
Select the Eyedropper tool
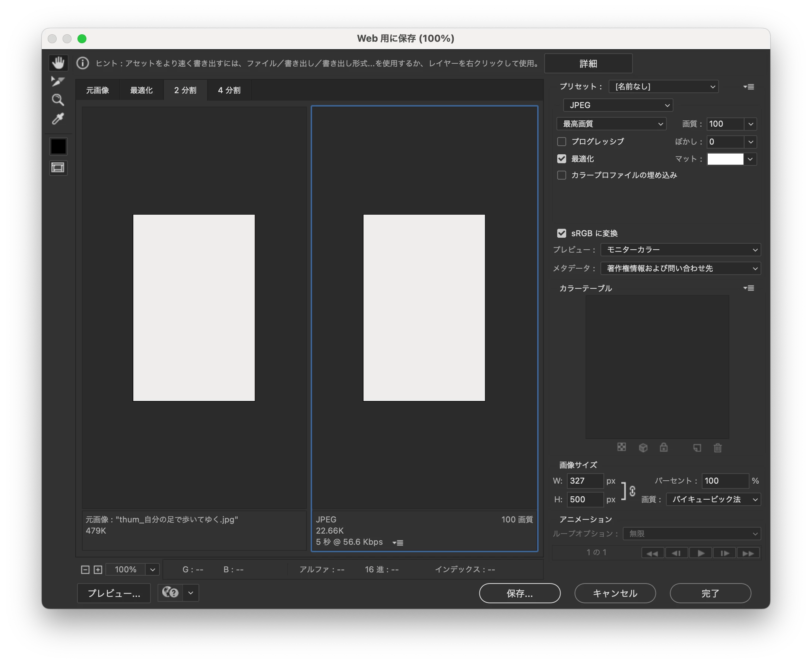tap(58, 119)
